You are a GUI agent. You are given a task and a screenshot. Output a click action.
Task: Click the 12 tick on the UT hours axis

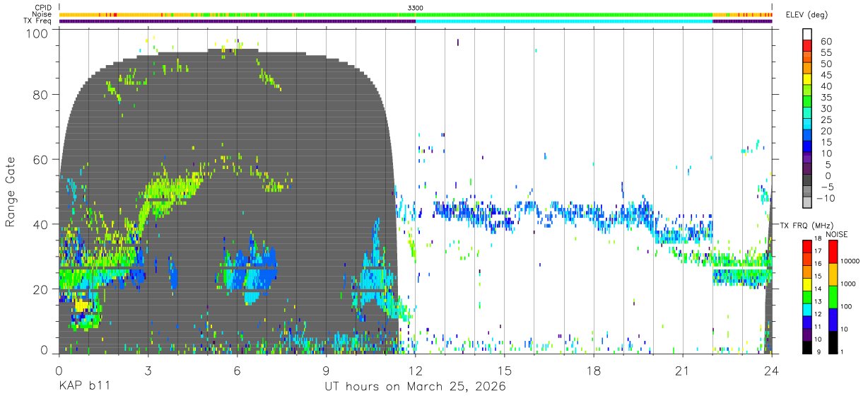tap(415, 370)
